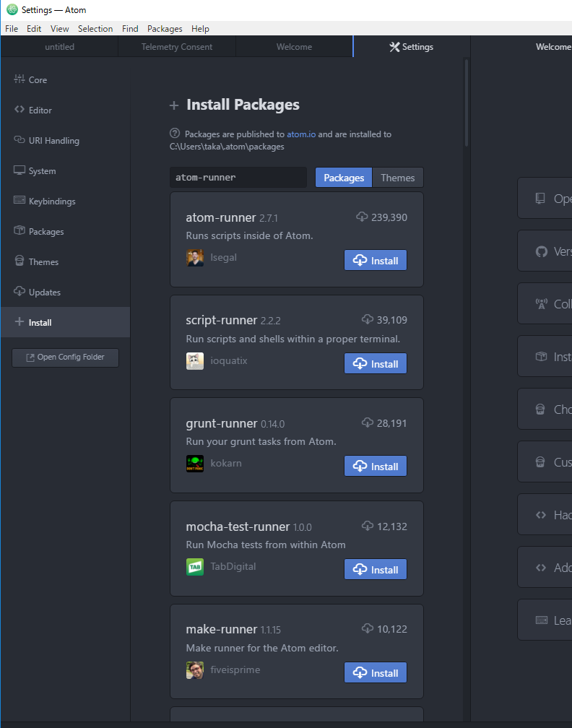572x728 pixels.
Task: Expand Install a Package welcome card
Action: pos(545,357)
